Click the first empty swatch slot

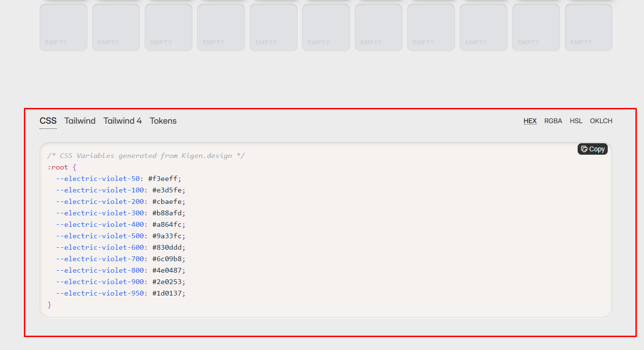(x=63, y=27)
